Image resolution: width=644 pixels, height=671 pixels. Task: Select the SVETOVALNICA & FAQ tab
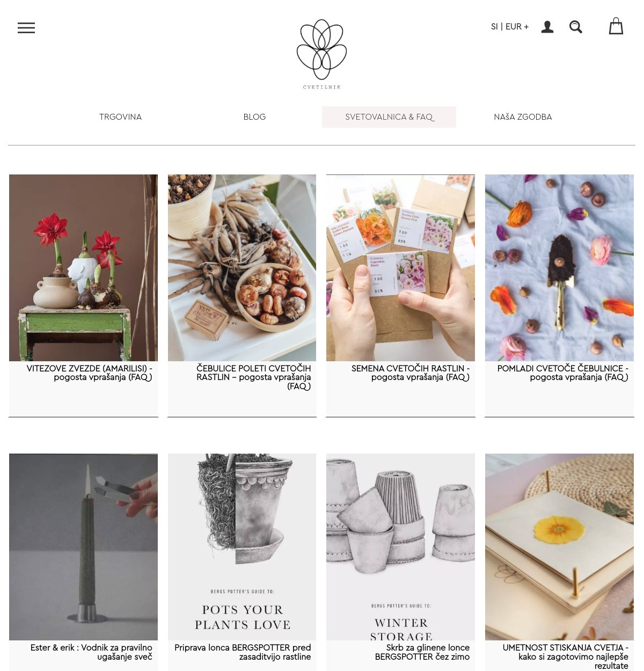click(x=389, y=117)
